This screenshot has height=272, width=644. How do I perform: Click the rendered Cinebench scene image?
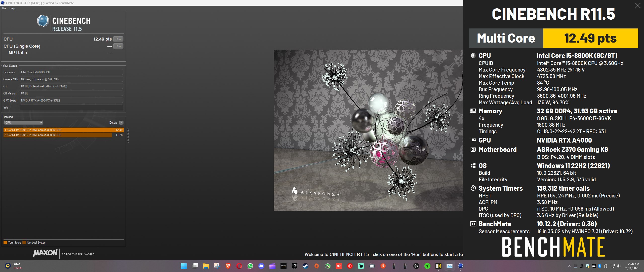point(368,130)
